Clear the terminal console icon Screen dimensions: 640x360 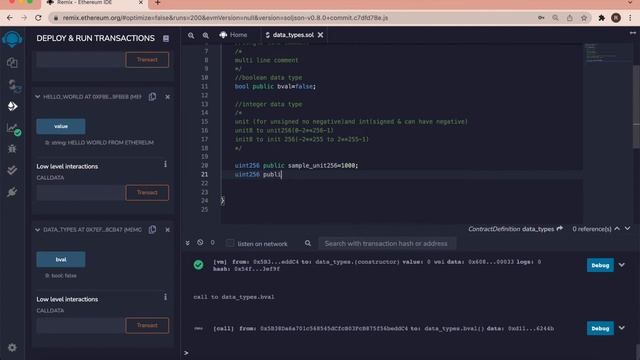click(200, 242)
